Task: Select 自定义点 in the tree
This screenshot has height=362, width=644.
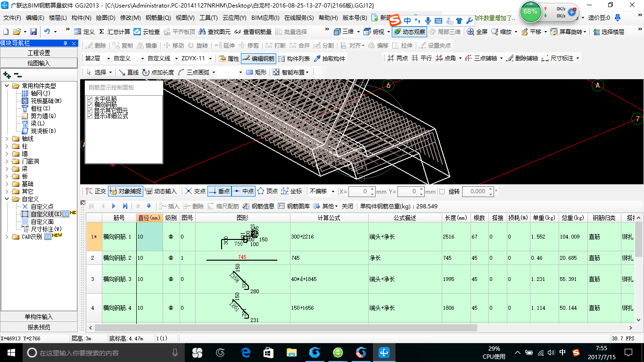Action: [42, 206]
